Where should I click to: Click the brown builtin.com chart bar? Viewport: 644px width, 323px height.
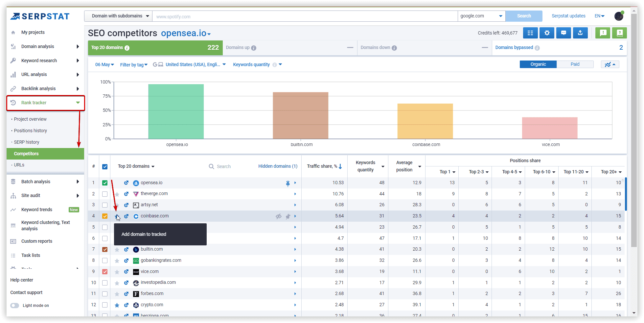click(300, 115)
